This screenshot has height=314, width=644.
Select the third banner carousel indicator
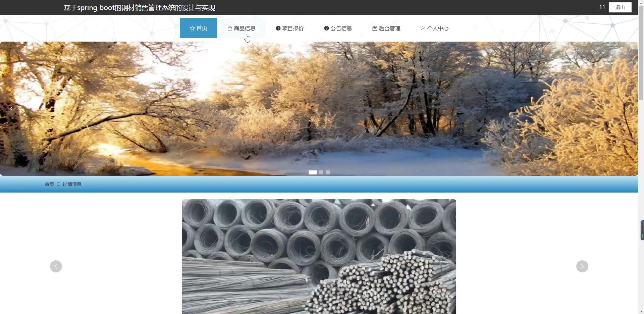click(328, 172)
